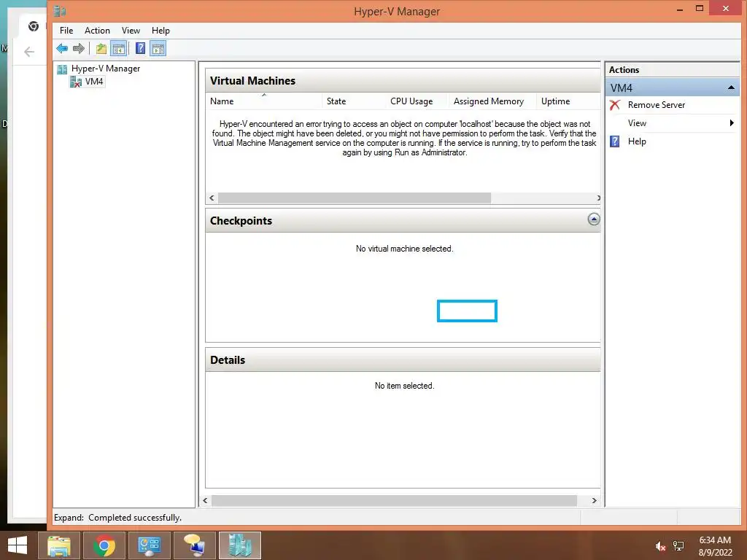The width and height of the screenshot is (747, 560).
Task: Open the chat-and-computer taskbar icon
Action: [x=195, y=545]
